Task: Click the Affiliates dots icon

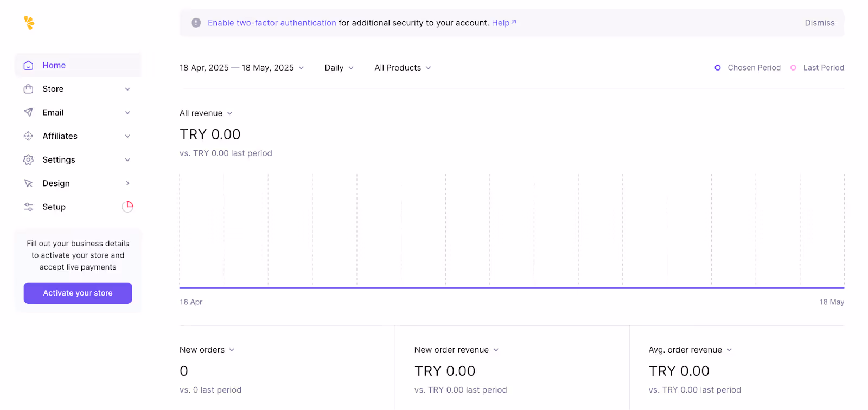Action: [x=29, y=136]
